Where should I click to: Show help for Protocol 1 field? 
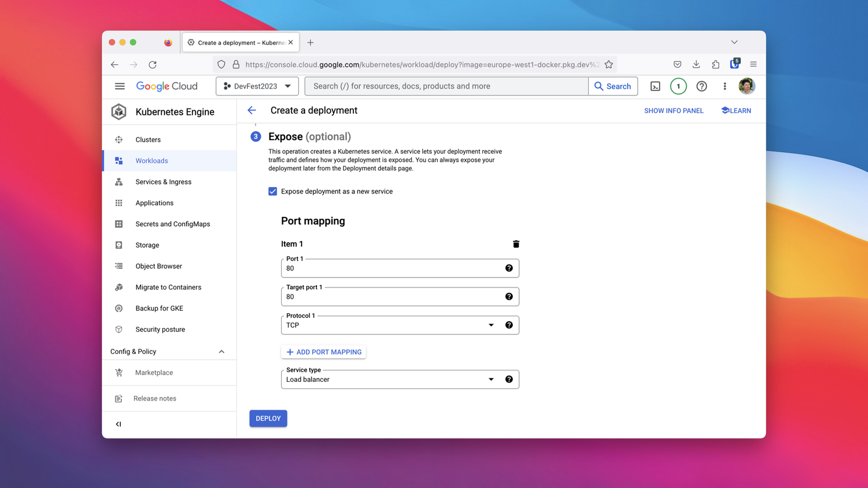[509, 325]
